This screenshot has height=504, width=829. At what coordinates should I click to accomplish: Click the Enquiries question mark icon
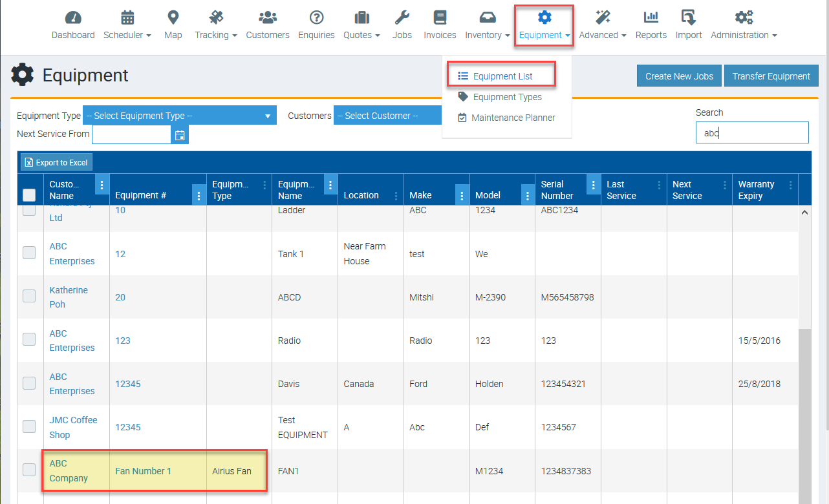pyautogui.click(x=316, y=17)
